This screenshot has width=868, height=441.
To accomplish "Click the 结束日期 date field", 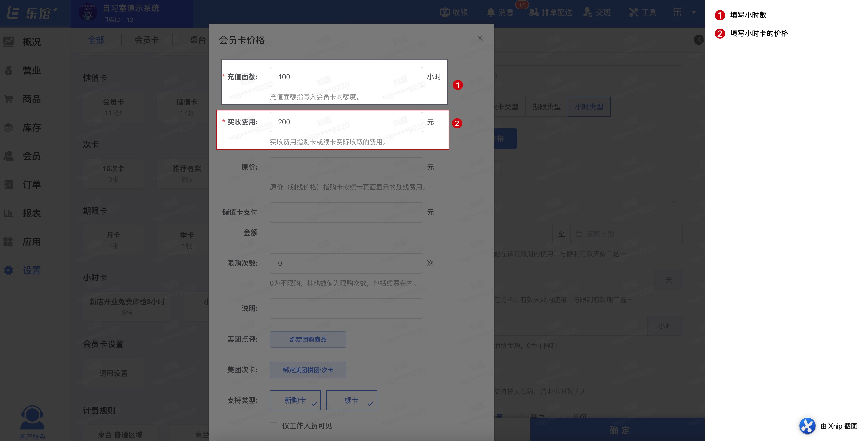I will 626,234.
